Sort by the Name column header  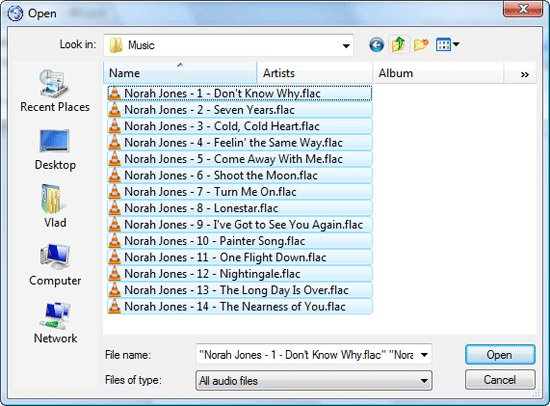click(x=180, y=73)
